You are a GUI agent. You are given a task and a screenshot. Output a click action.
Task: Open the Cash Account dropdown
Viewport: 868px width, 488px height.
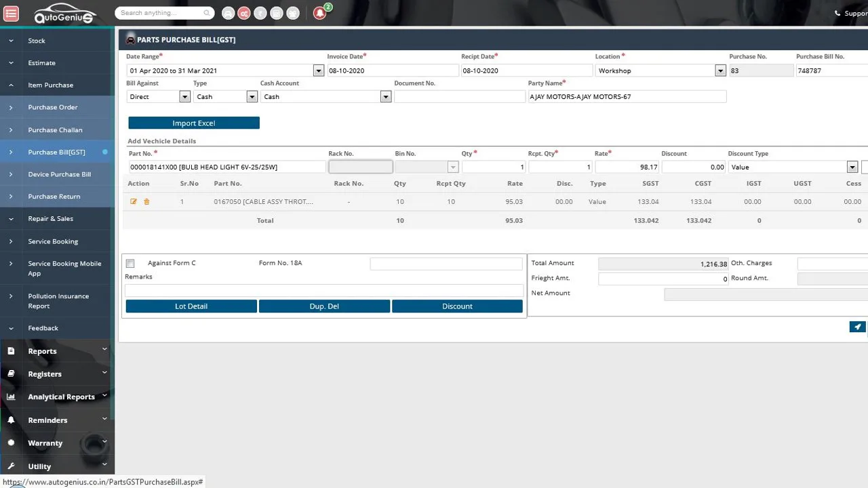coord(386,97)
